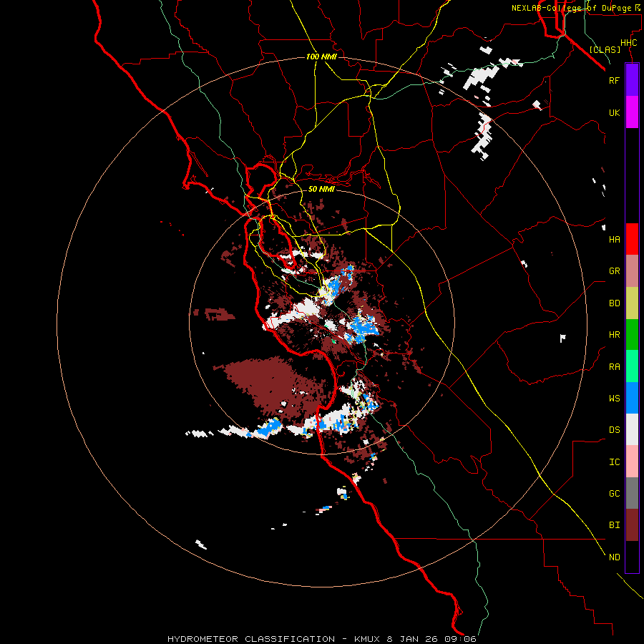This screenshot has width=644, height=644.
Task: Click the UK magenta legend swatch
Action: point(632,112)
